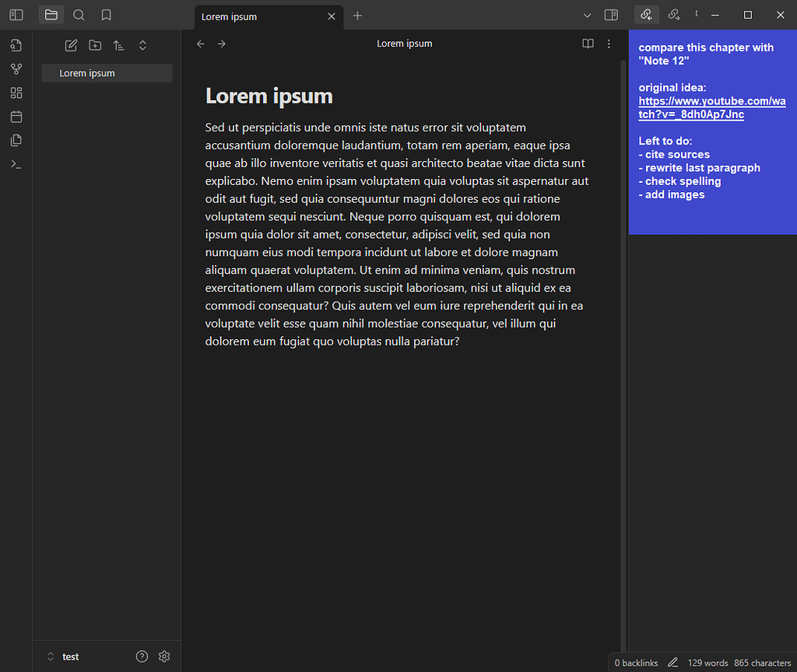Select the Lorem ipsum file in explorer
Image resolution: width=797 pixels, height=672 pixels.
pyautogui.click(x=87, y=73)
